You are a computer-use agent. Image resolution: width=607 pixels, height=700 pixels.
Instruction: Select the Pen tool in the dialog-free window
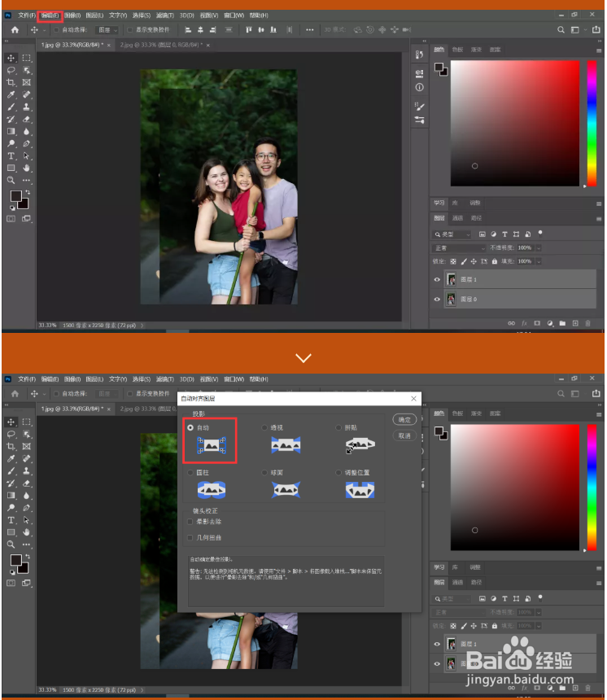click(x=27, y=144)
